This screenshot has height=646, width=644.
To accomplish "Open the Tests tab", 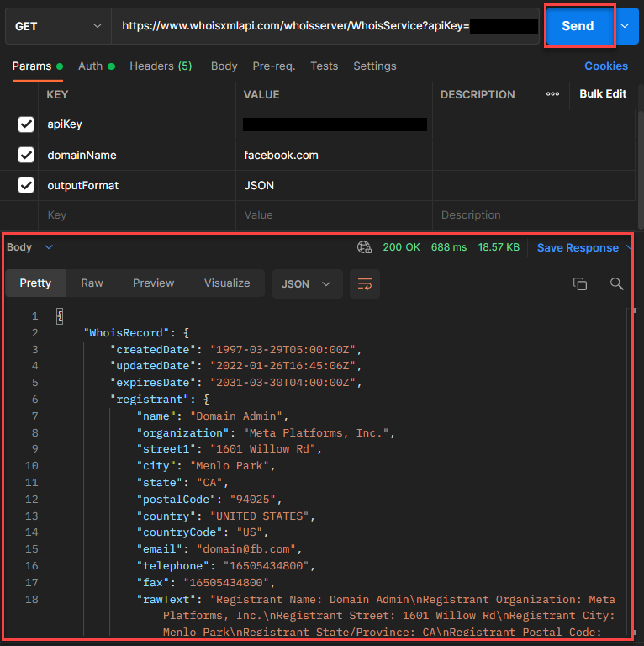I will click(324, 66).
